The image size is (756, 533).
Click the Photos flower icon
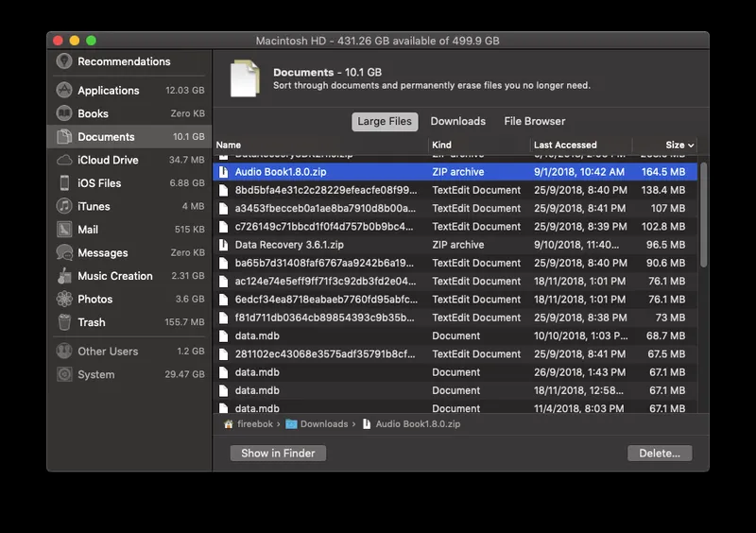64,299
